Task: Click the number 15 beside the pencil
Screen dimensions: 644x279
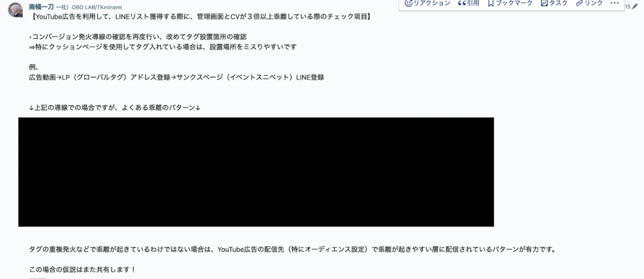Action: [x=628, y=7]
